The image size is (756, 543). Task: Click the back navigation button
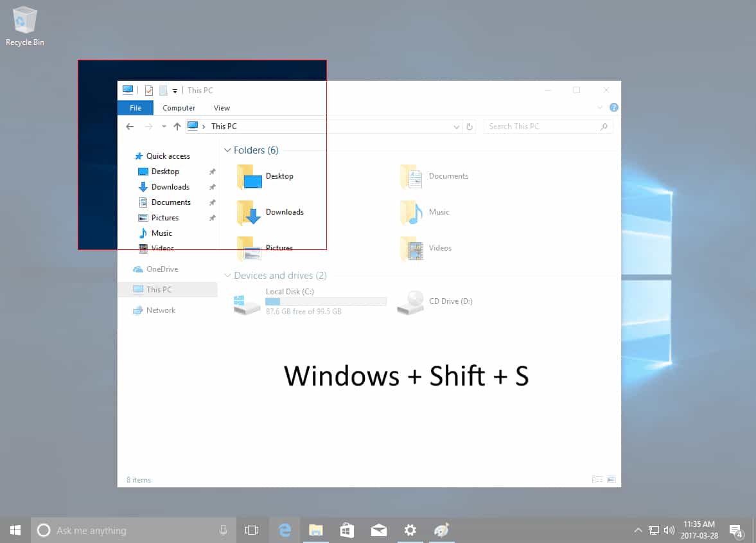coord(129,126)
